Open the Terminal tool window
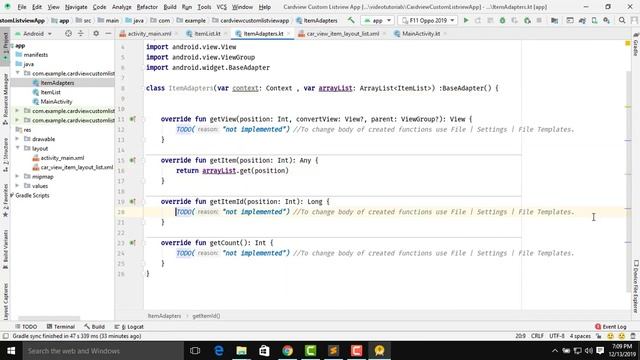The width and height of the screenshot is (640, 360). 61,327
